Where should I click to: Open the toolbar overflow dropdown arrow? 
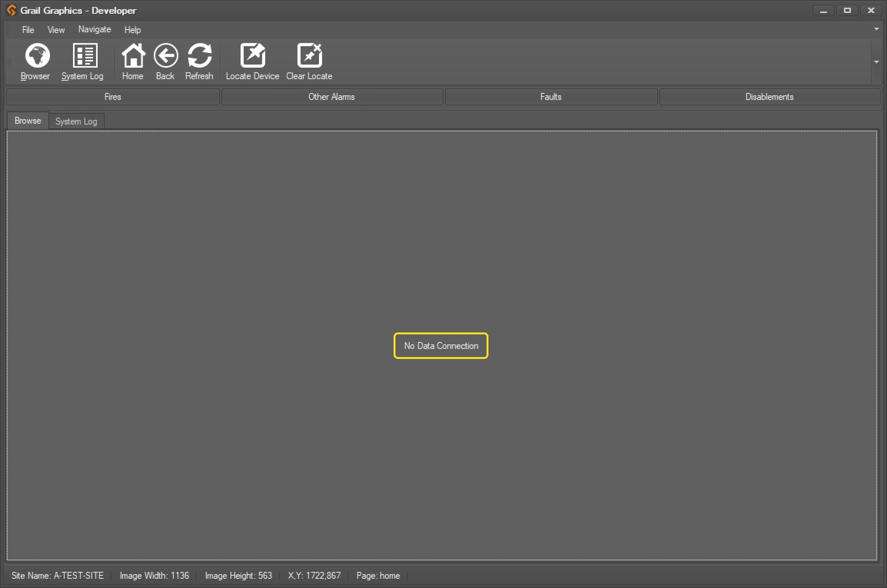[877, 61]
